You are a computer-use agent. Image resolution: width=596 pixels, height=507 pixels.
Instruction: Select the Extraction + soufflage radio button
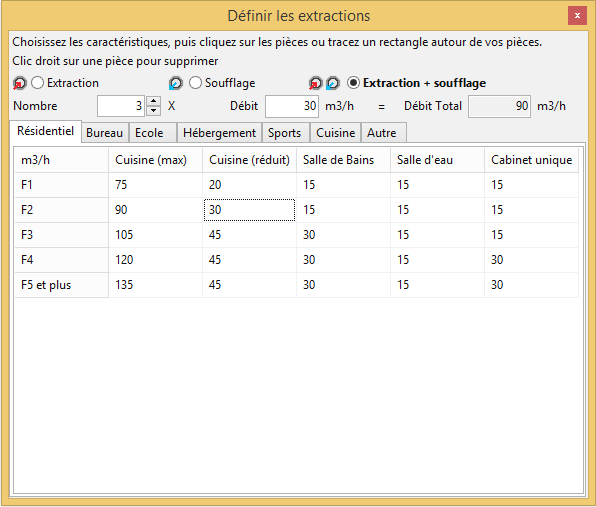pyautogui.click(x=353, y=83)
